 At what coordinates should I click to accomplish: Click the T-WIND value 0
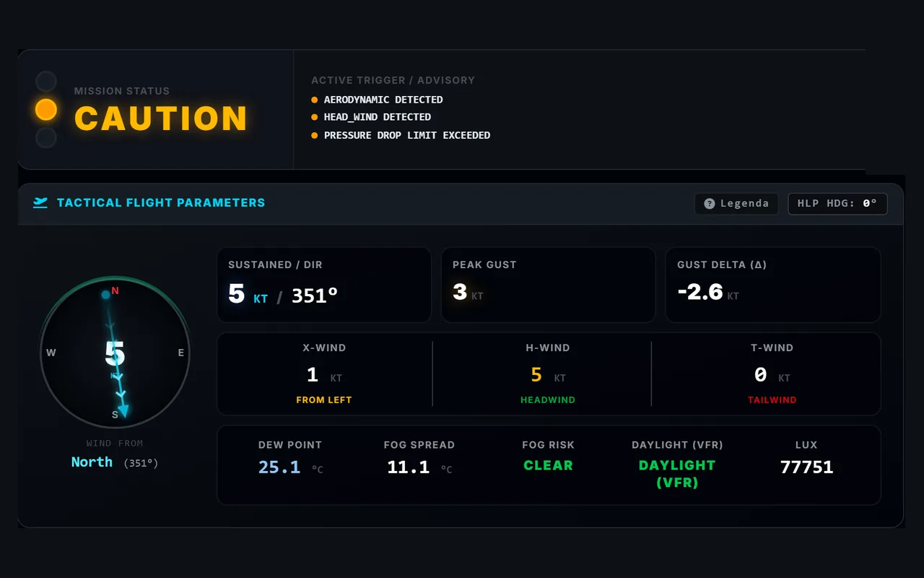(760, 374)
